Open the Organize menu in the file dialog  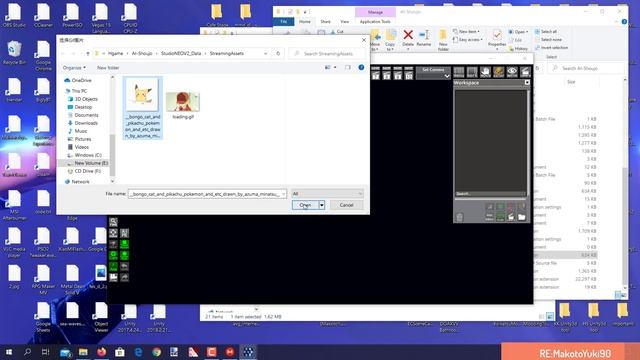(x=74, y=67)
